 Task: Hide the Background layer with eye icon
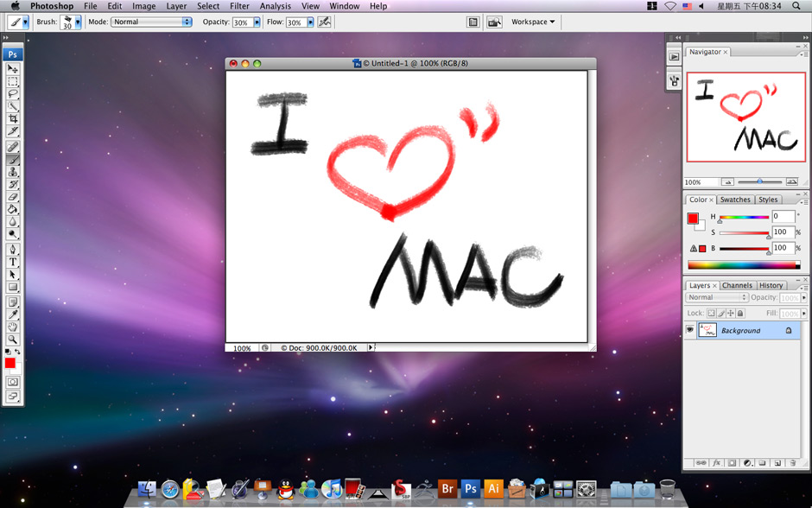click(x=690, y=330)
